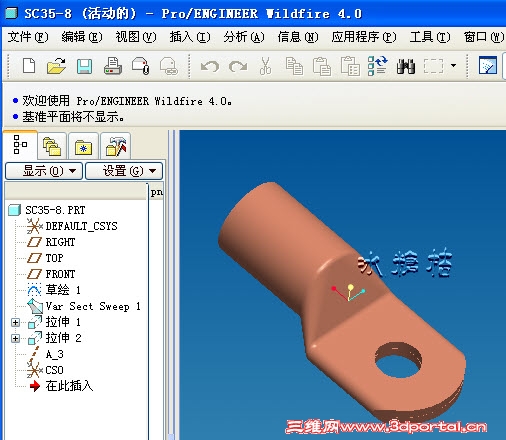Open the 插入(I) menu
This screenshot has width=506, height=440.
tap(190, 37)
